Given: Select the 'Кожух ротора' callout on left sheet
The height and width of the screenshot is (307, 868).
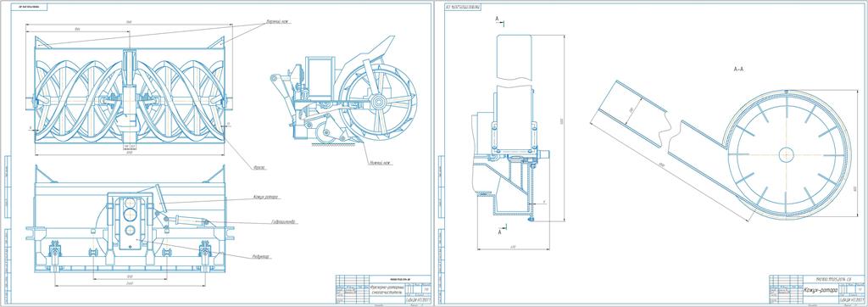Looking at the screenshot, I should pos(265,197).
